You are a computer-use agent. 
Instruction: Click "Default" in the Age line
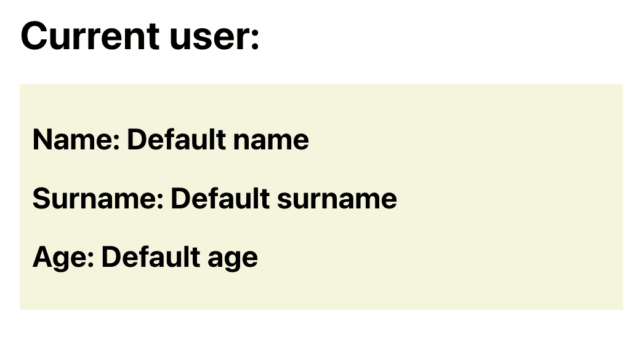click(151, 257)
